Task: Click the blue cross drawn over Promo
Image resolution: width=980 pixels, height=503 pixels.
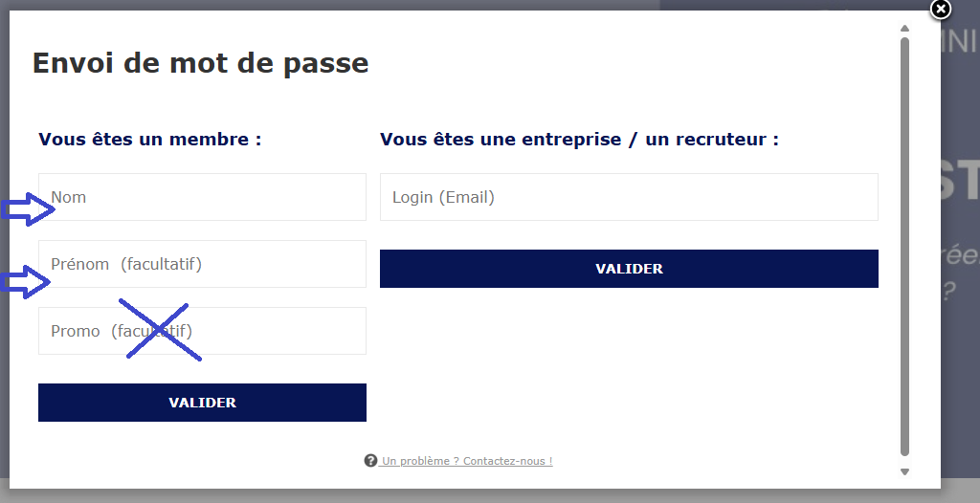Action: [160, 331]
